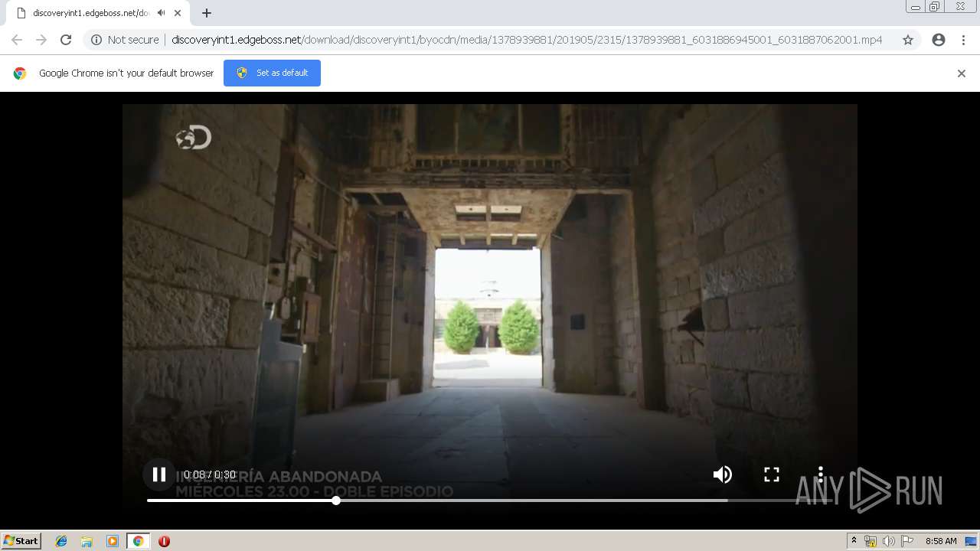
Task: Open video more options menu
Action: click(x=821, y=474)
